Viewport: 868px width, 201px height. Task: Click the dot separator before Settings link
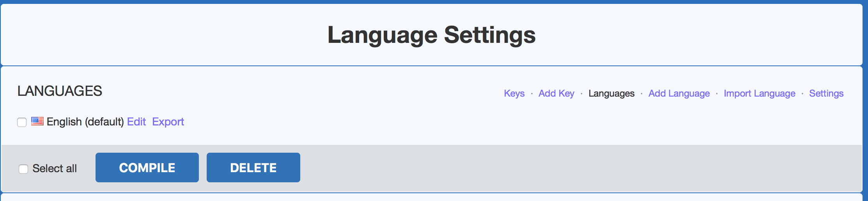(x=802, y=94)
